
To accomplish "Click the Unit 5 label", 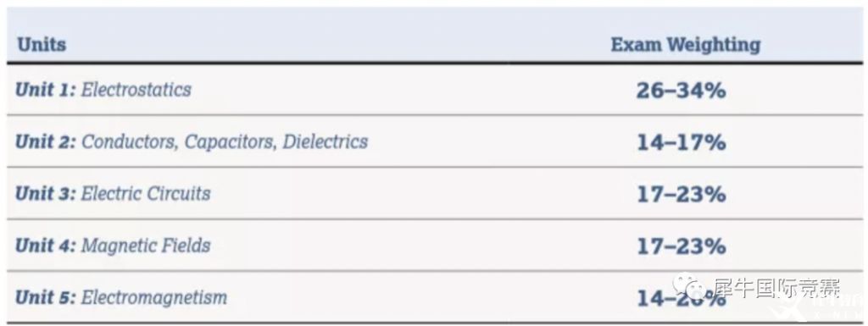I will (x=46, y=297).
